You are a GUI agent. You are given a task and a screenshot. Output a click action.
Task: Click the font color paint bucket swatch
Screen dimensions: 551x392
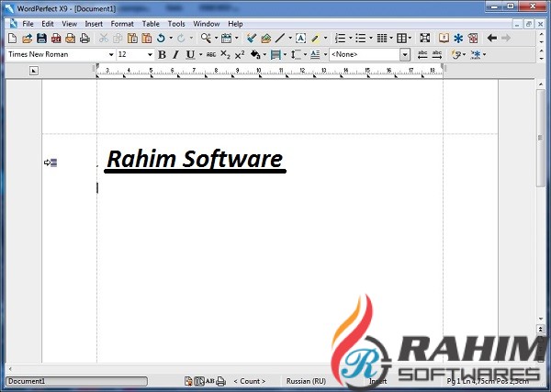coord(255,54)
